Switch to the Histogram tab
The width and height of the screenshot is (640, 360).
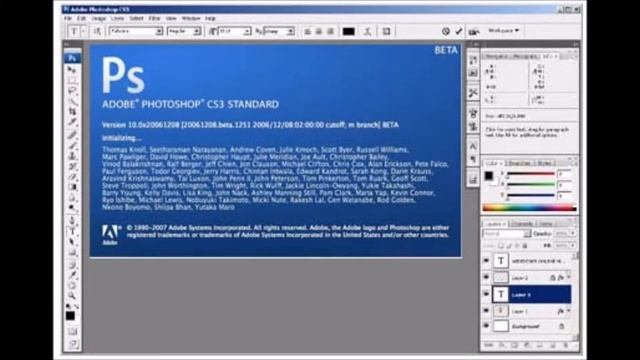(525, 56)
